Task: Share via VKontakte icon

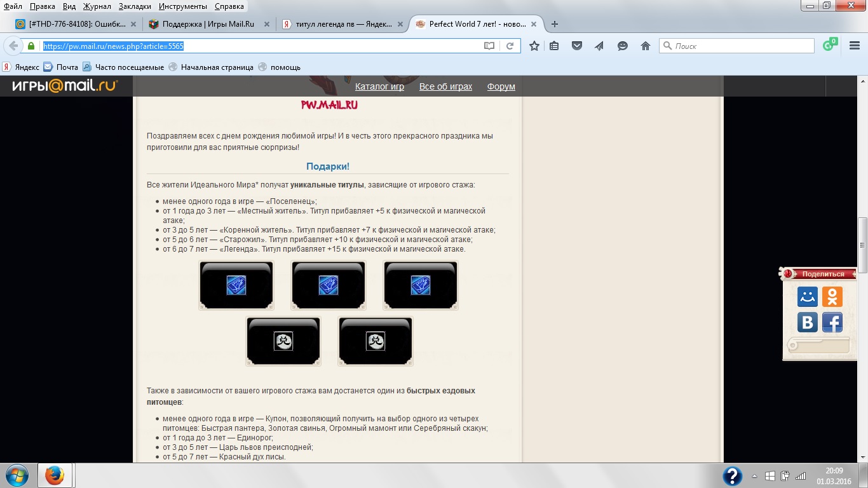Action: (x=808, y=322)
